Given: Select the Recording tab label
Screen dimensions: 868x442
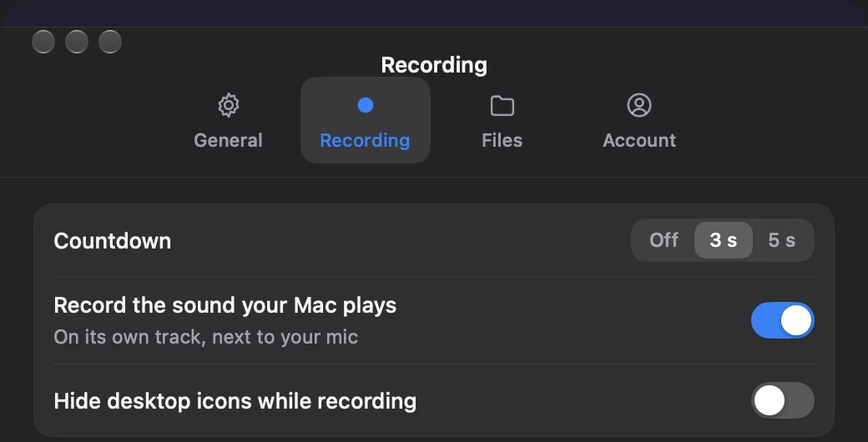Looking at the screenshot, I should pos(365,140).
